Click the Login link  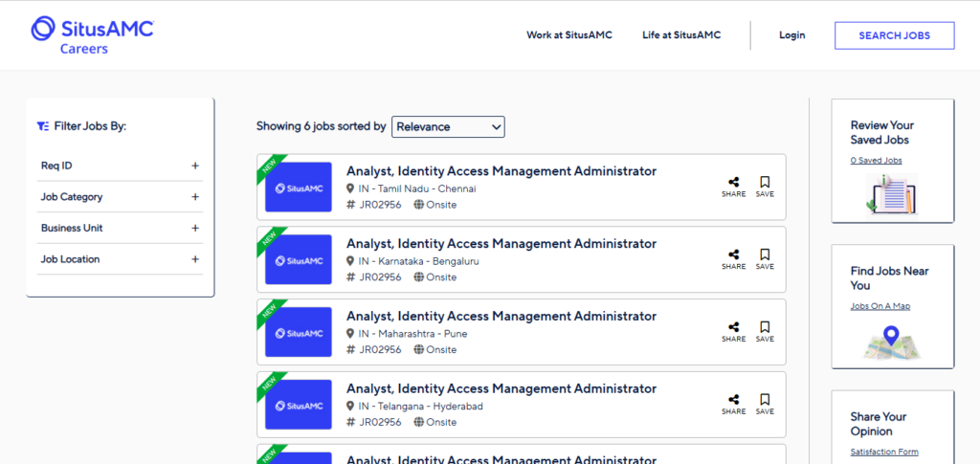click(791, 35)
